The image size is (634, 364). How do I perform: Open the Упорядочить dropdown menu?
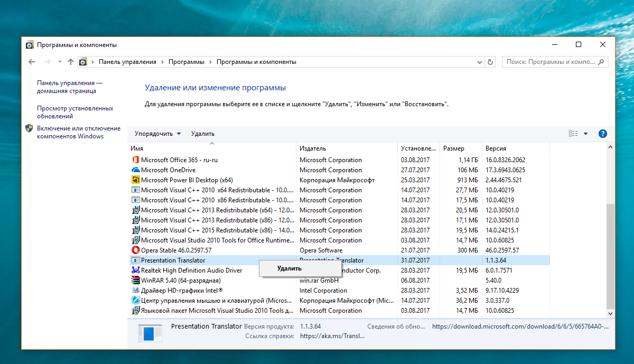coord(157,134)
